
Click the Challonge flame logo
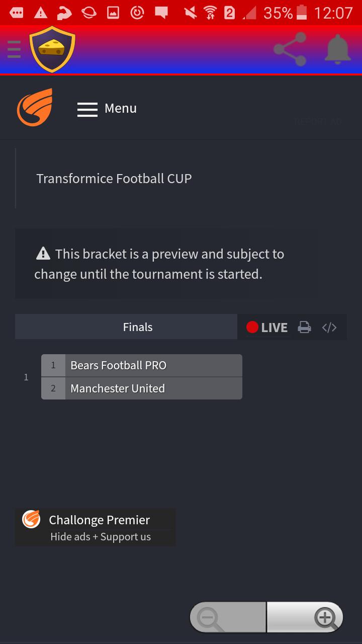tap(33, 107)
